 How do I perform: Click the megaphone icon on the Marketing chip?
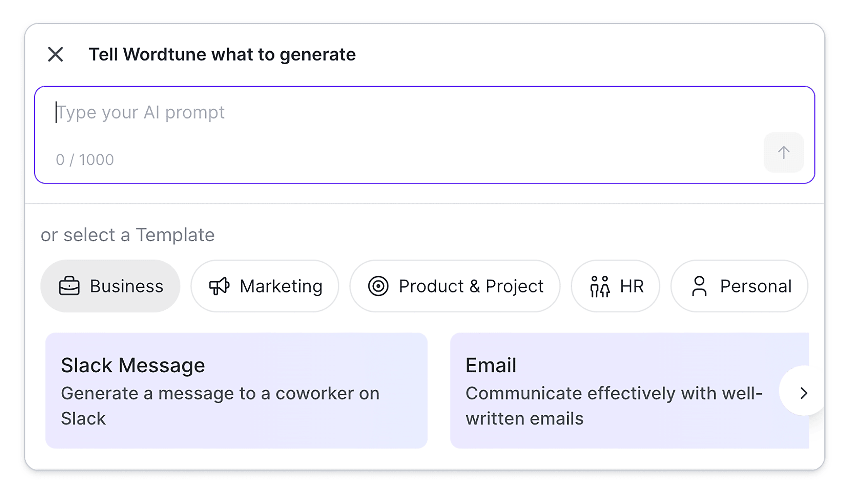219,286
